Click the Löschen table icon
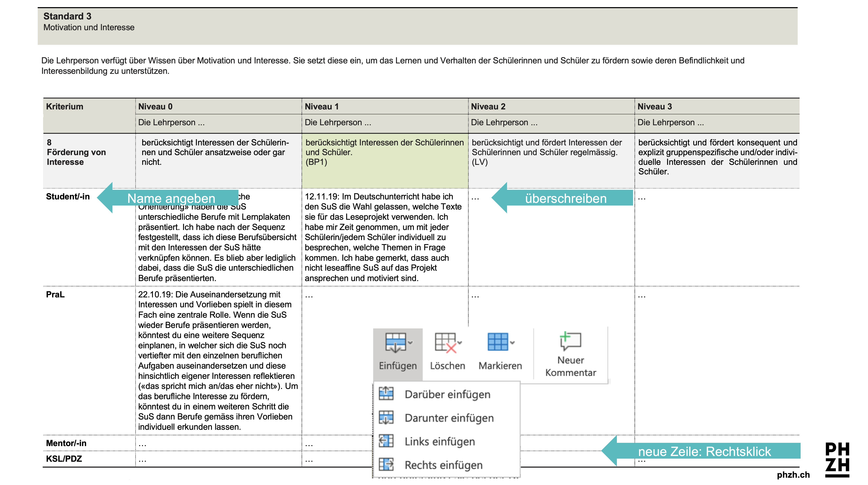Viewport: 868px width, 485px height. pyautogui.click(x=445, y=342)
